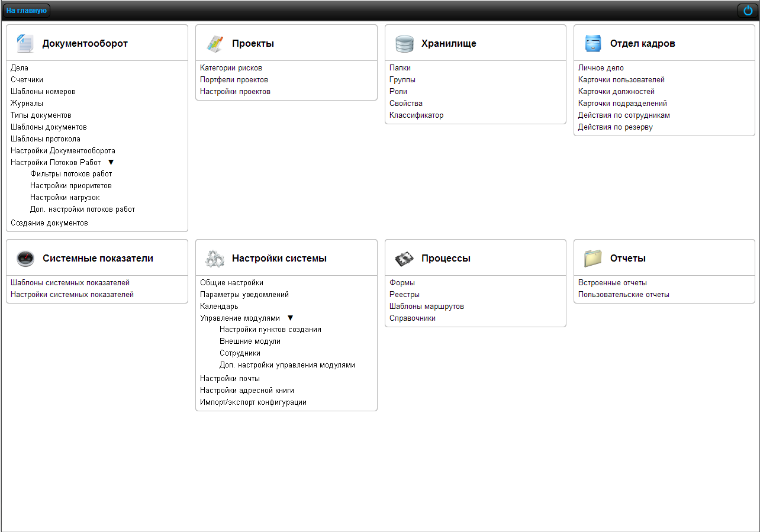Open Шаблоны документов link
This screenshot has width=760, height=532.
coord(49,127)
